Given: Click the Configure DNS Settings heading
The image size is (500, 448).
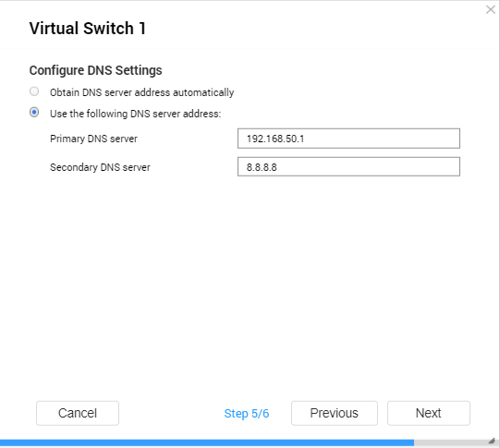Looking at the screenshot, I should (x=96, y=70).
